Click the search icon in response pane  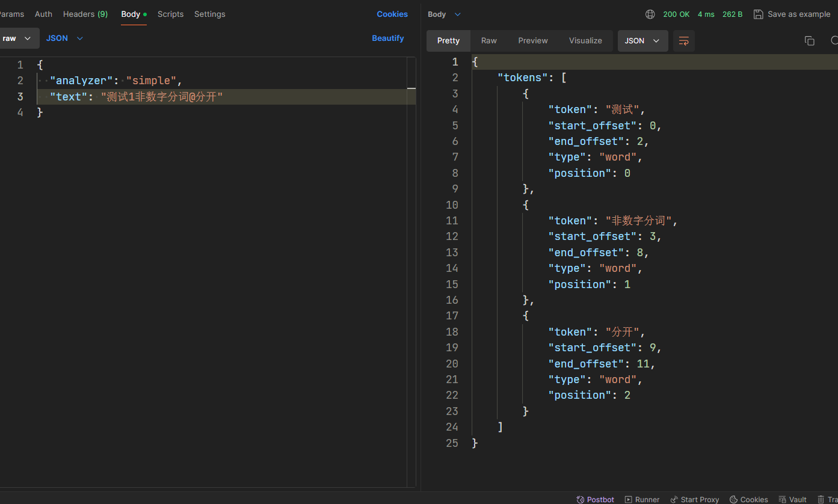pos(834,41)
